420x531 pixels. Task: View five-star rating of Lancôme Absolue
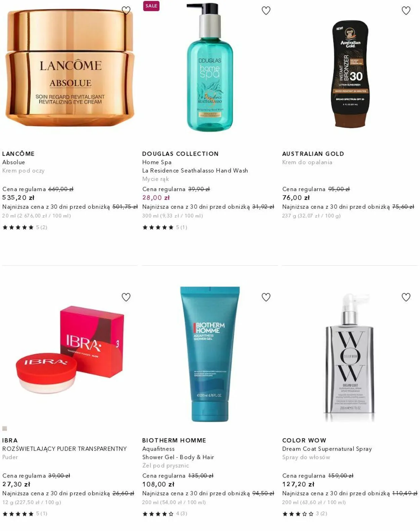[25, 227]
